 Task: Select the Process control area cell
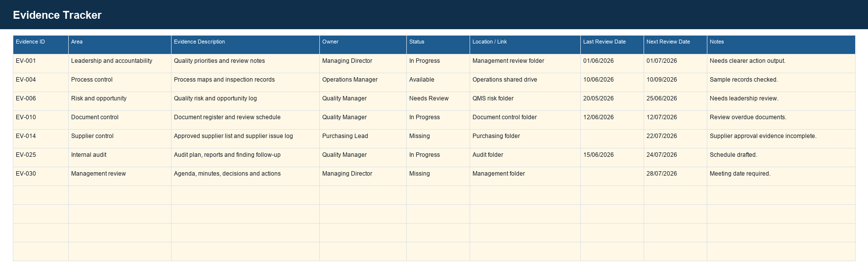120,82
